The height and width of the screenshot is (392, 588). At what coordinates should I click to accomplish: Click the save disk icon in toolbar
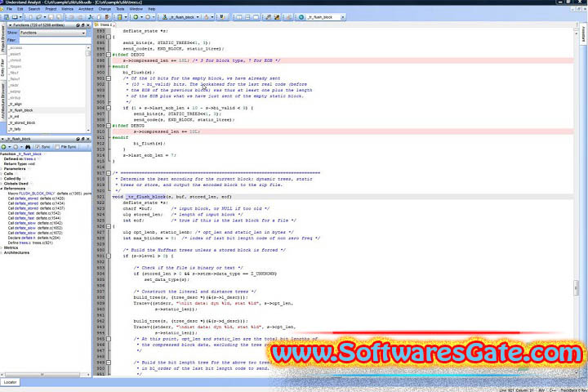[51, 17]
